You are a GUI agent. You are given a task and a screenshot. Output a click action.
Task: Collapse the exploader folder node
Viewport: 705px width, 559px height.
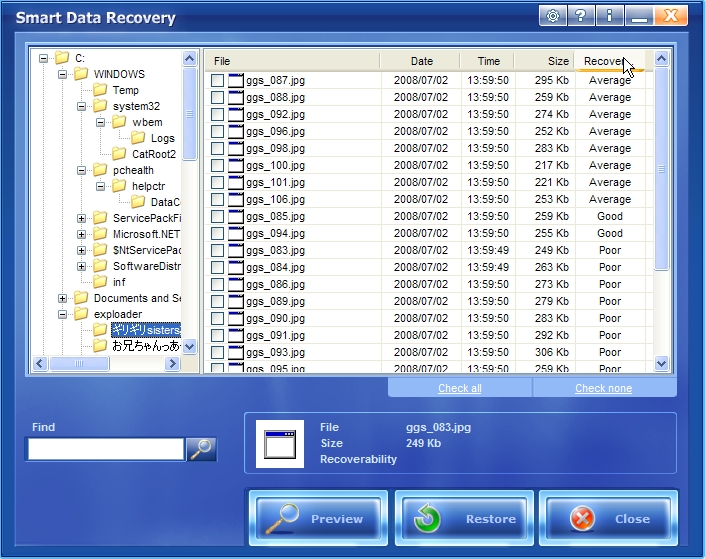tap(62, 314)
